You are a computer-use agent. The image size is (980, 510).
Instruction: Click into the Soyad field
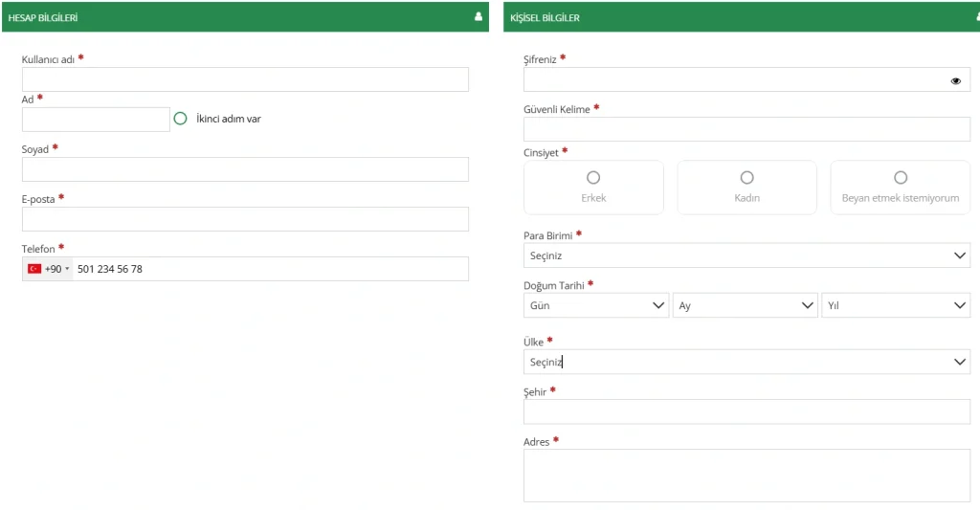[x=245, y=169]
